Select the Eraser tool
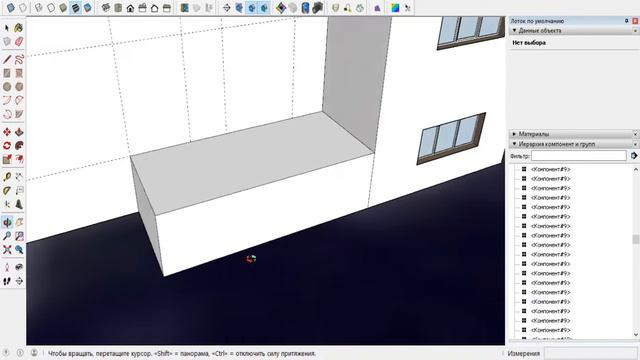The height and width of the screenshot is (360, 640). click(19, 42)
